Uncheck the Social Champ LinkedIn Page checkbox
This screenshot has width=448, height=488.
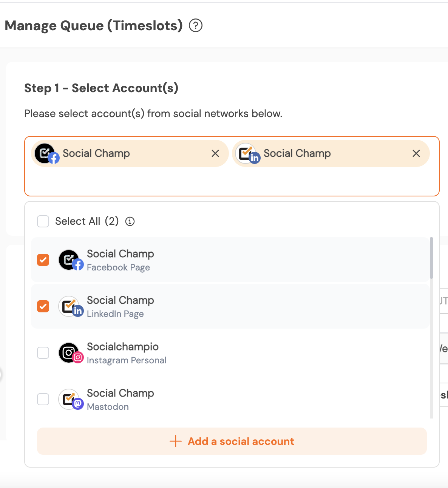point(43,306)
